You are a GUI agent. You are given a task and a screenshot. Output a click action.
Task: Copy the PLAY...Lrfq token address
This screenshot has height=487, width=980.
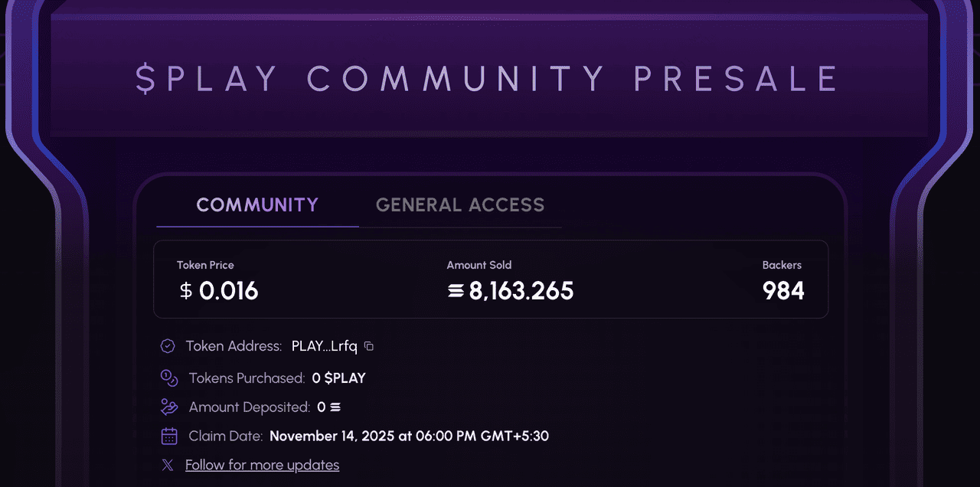coord(369,346)
